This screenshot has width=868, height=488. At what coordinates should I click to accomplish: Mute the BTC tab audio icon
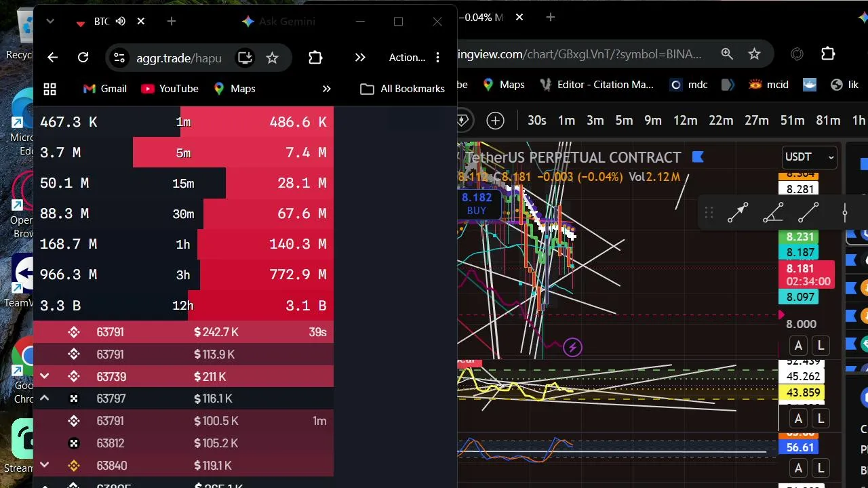point(121,22)
